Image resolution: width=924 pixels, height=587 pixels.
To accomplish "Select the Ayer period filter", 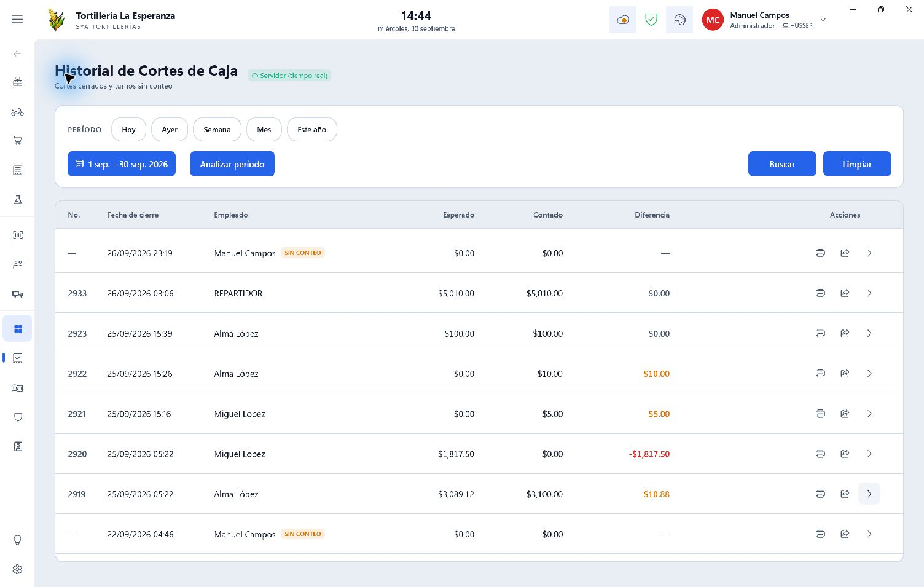I will tap(170, 130).
